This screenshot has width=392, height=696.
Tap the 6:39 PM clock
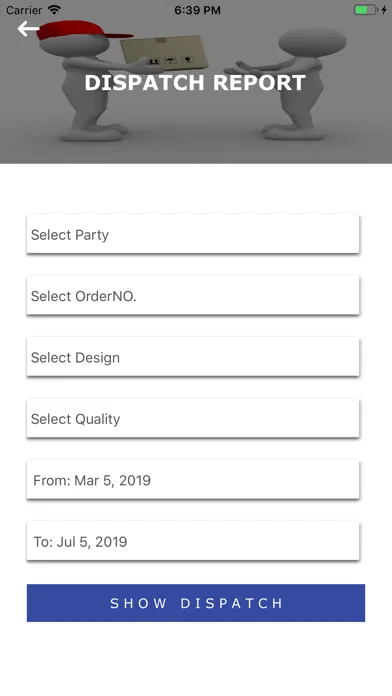coord(197,10)
